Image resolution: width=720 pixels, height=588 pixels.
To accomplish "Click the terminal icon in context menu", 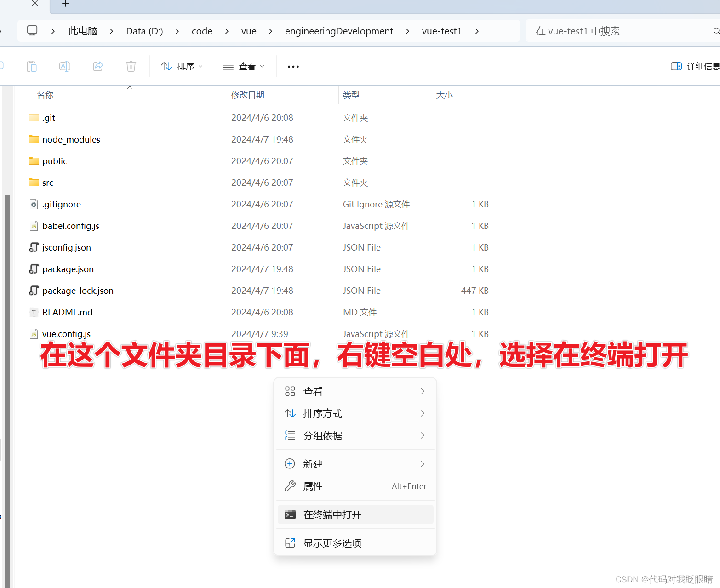I will click(290, 514).
